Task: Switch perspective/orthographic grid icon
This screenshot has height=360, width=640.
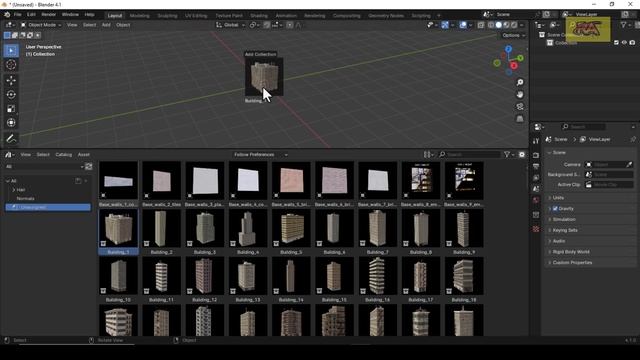Action: pyautogui.click(x=520, y=119)
